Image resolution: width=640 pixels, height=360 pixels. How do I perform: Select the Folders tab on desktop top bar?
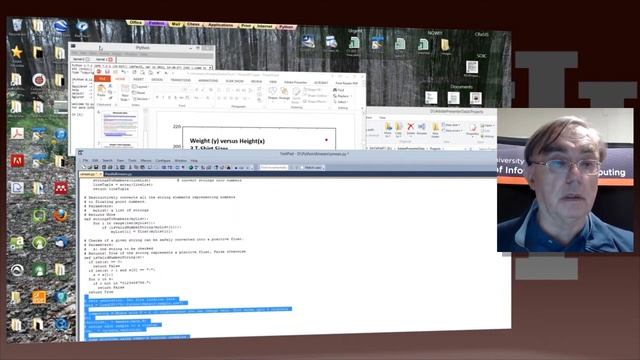pyautogui.click(x=156, y=24)
